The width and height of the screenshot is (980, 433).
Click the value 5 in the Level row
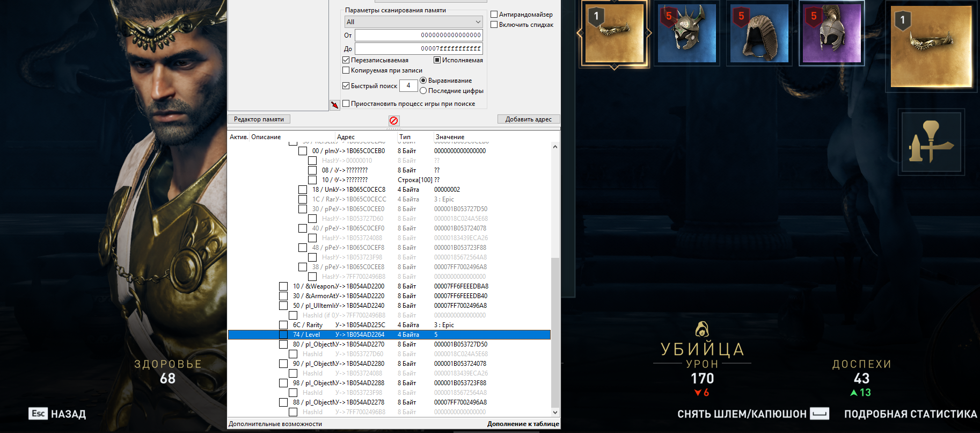pos(436,335)
